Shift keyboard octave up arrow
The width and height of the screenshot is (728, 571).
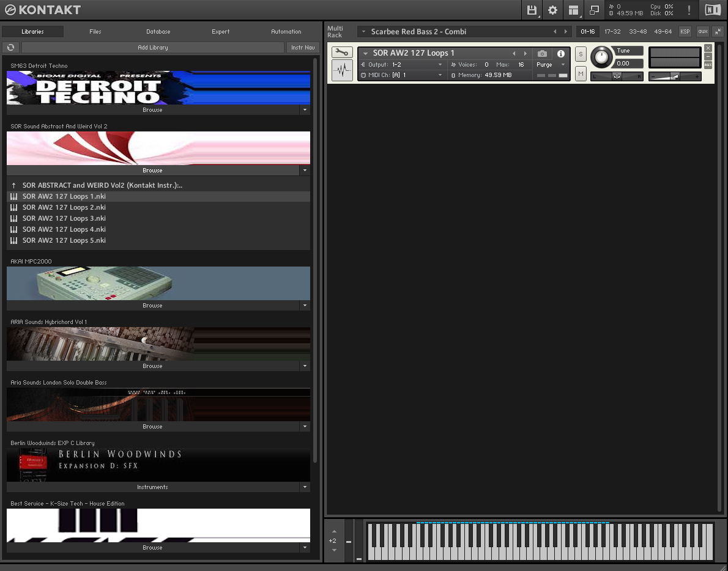pos(334,532)
